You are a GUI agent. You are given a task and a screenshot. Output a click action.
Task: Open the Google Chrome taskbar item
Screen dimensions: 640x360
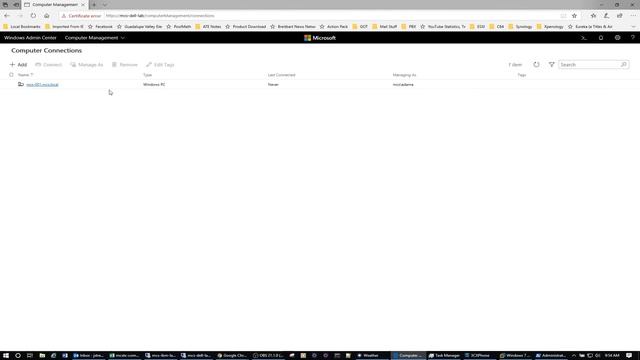click(232, 356)
